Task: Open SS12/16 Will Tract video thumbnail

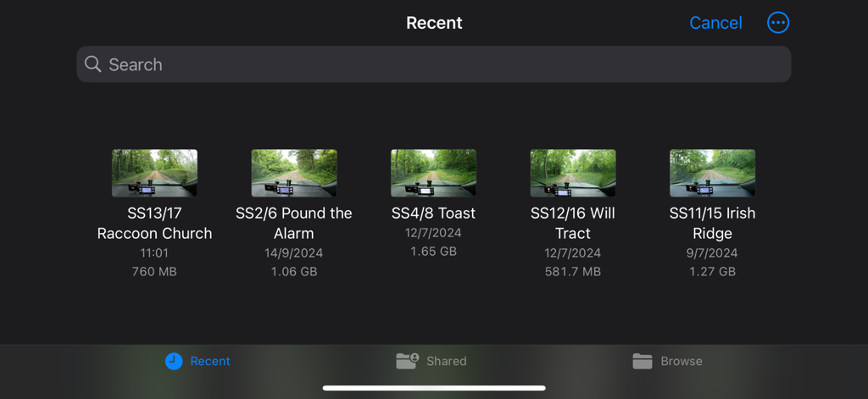Action: click(x=573, y=173)
